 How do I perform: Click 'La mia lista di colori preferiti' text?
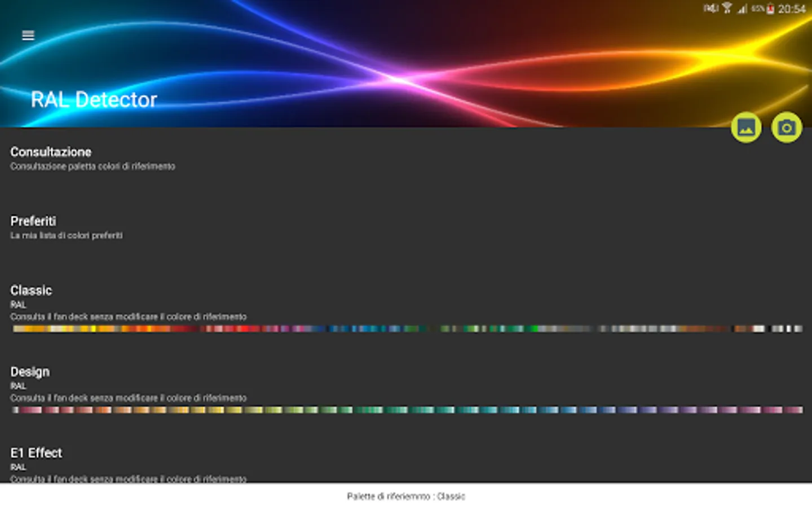(66, 235)
